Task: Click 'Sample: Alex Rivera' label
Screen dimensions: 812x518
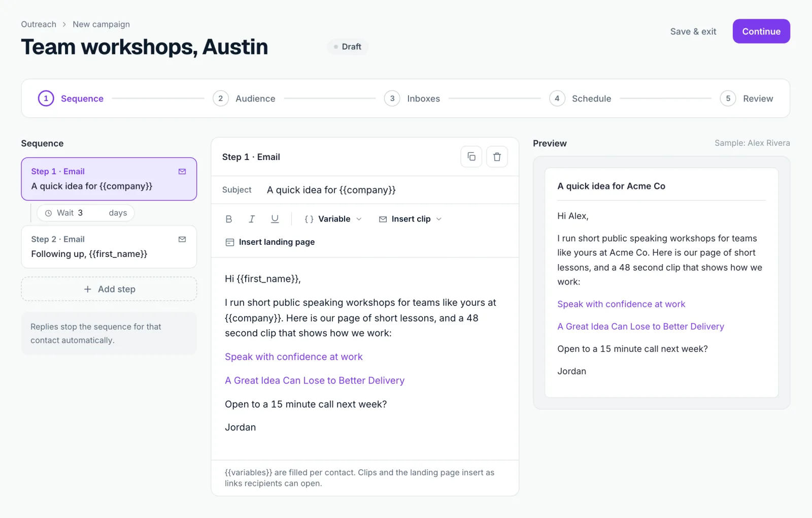Action: 752,143
